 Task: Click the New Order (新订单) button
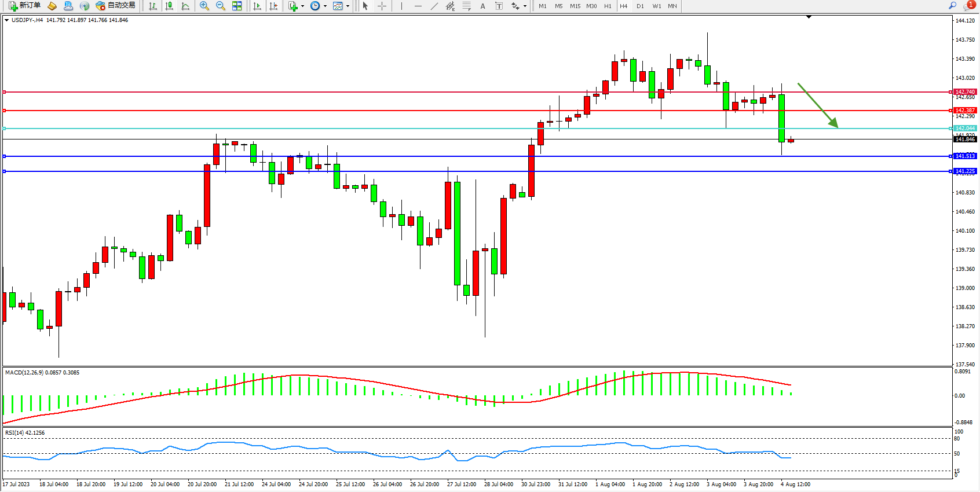pos(24,6)
